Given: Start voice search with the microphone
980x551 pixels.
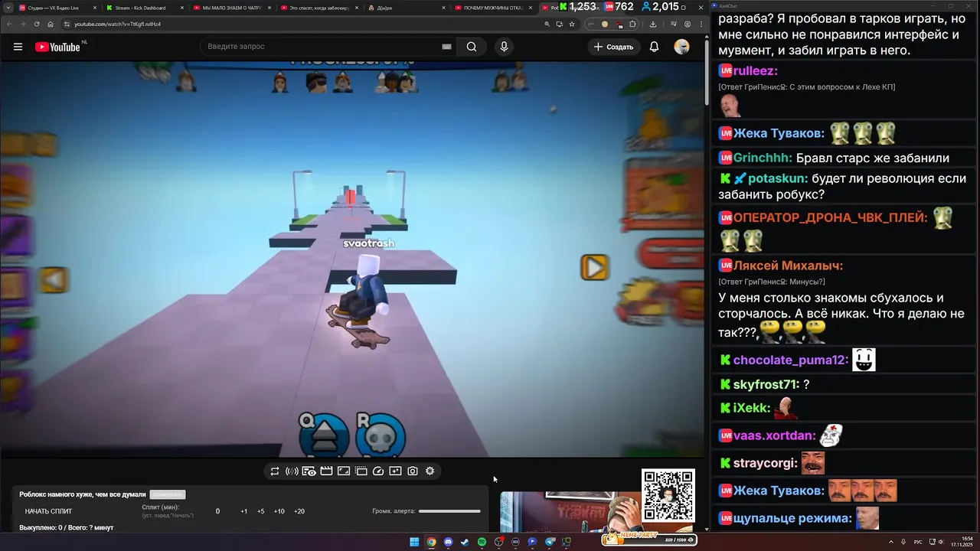Looking at the screenshot, I should (504, 47).
